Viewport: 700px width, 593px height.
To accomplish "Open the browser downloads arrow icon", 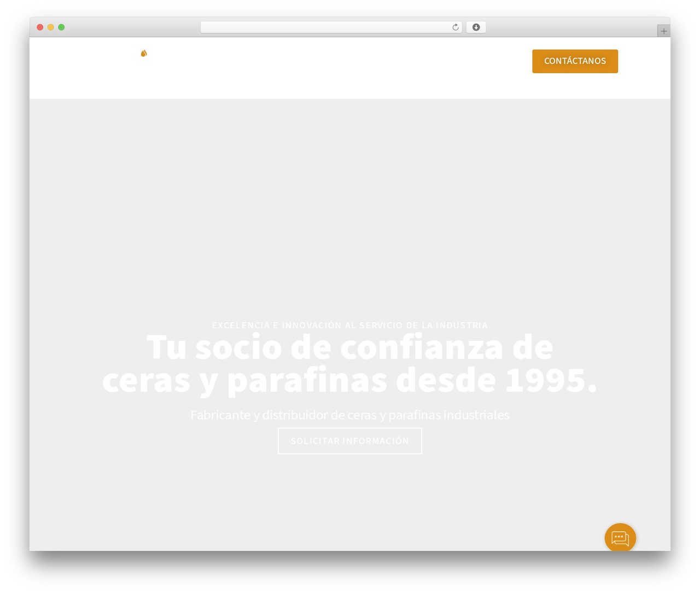I will pyautogui.click(x=476, y=27).
